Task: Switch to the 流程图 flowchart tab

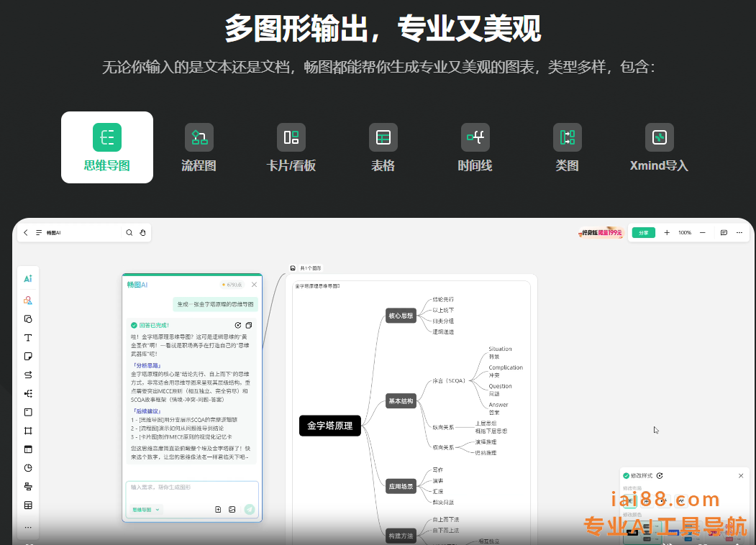Action: (199, 147)
